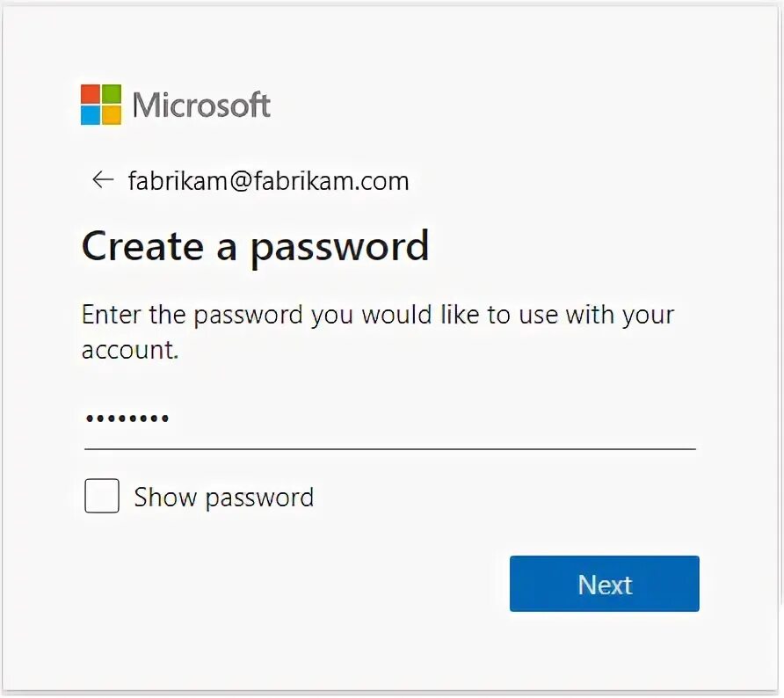Click the green square in Microsoft logo
The width and height of the screenshot is (784, 698).
(x=112, y=94)
